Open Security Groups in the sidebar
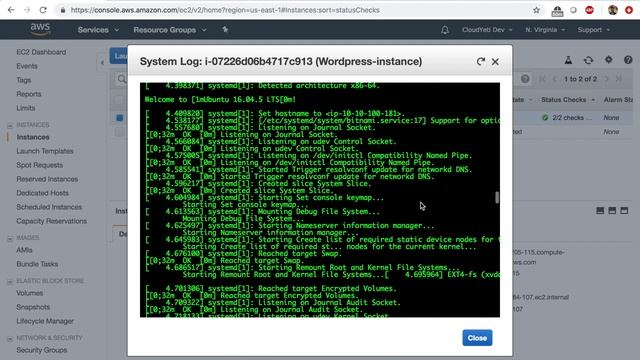Screen dimensions: 640x360 coord(42,350)
